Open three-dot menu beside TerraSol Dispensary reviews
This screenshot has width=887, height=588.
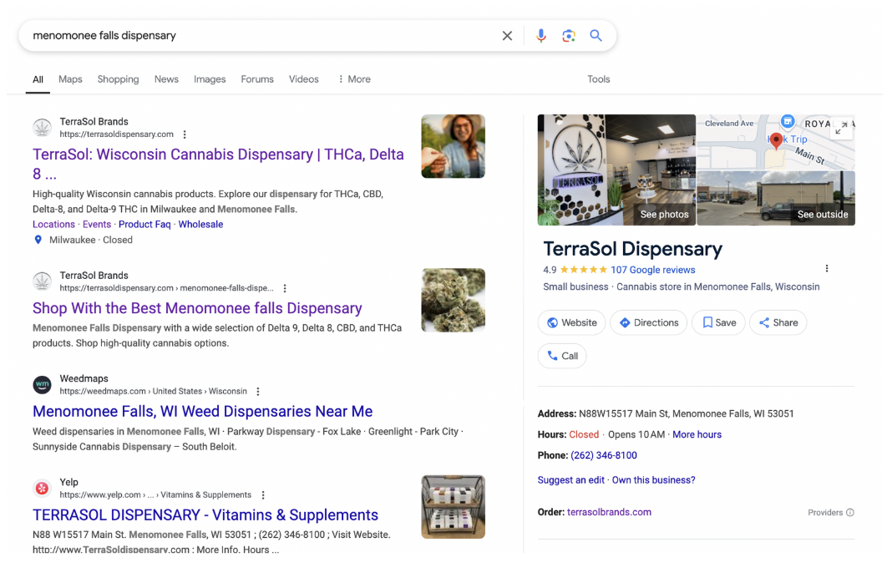click(x=827, y=269)
